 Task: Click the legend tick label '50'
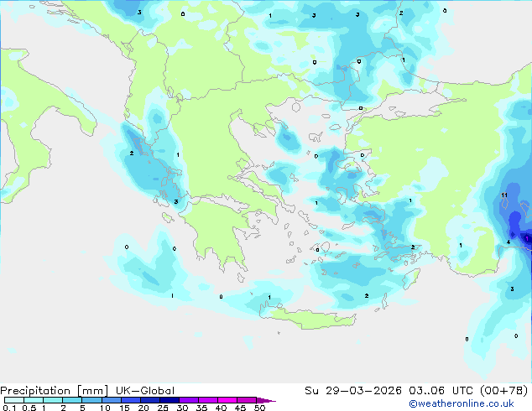259,408
